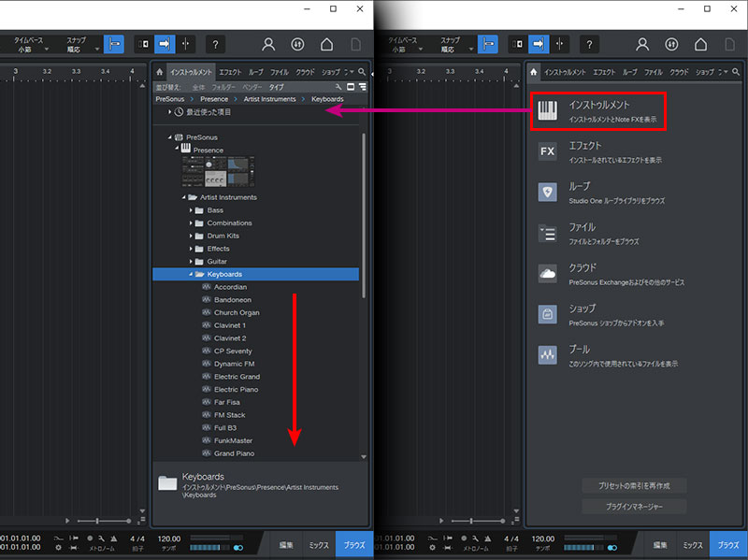Open プール entry in right browser home
This screenshot has height=560, width=748.
tap(608, 356)
